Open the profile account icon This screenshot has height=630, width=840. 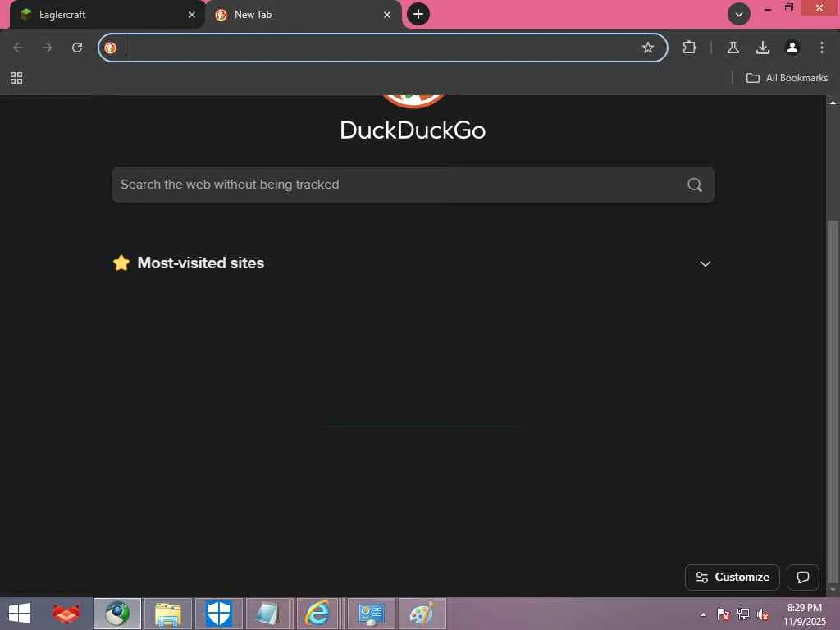coord(792,48)
